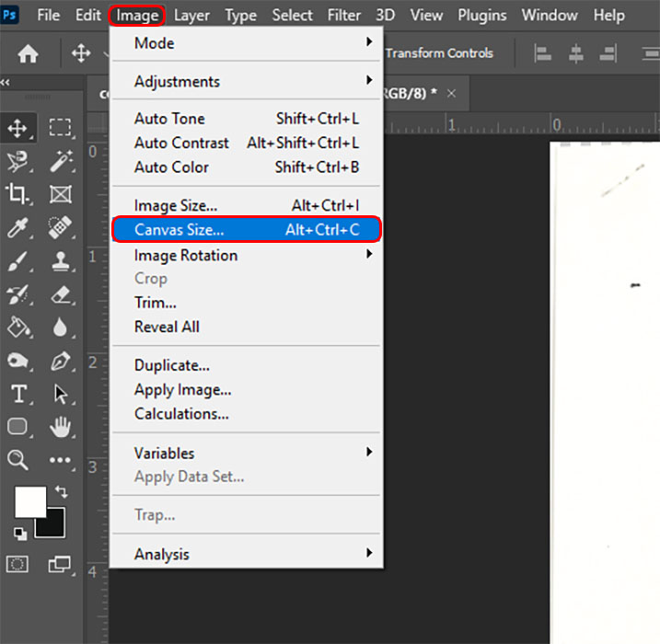Click the Zoom tool magnifier
This screenshot has height=644, width=660.
click(17, 459)
